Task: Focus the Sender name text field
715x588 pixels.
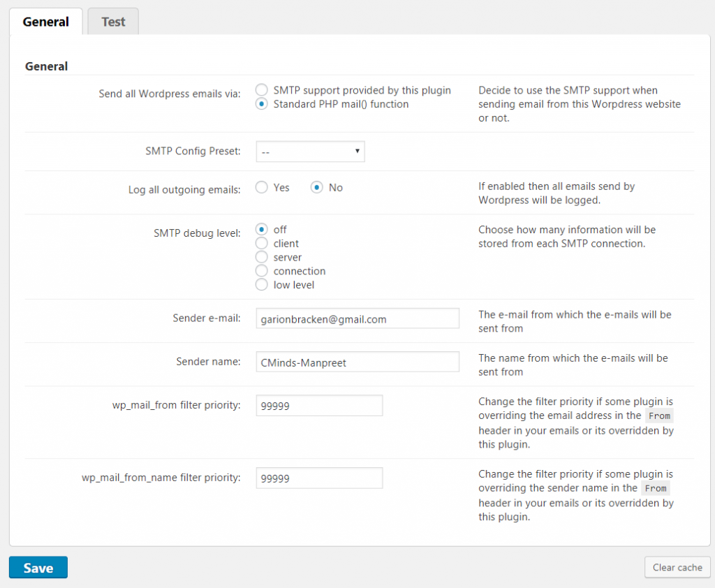Action: click(357, 362)
